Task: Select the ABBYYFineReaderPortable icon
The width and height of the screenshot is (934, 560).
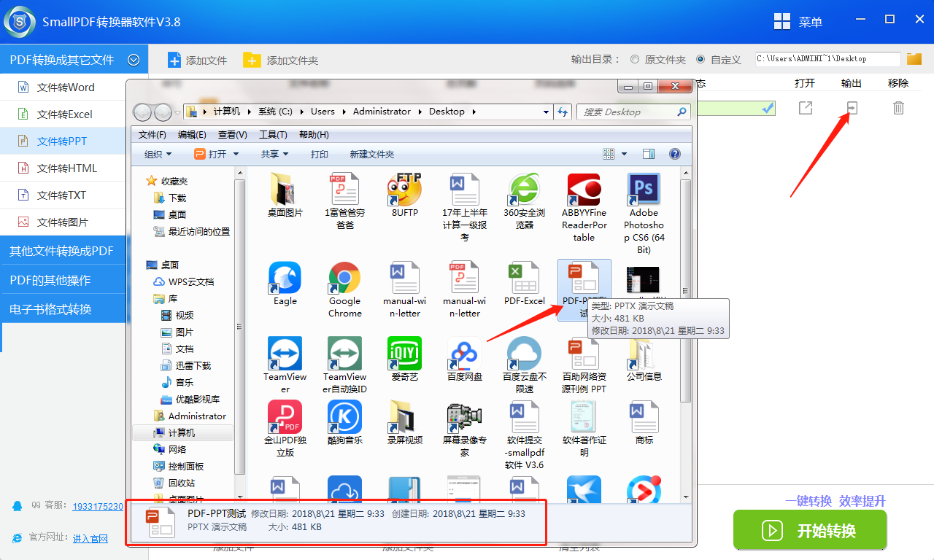Action: 584,190
